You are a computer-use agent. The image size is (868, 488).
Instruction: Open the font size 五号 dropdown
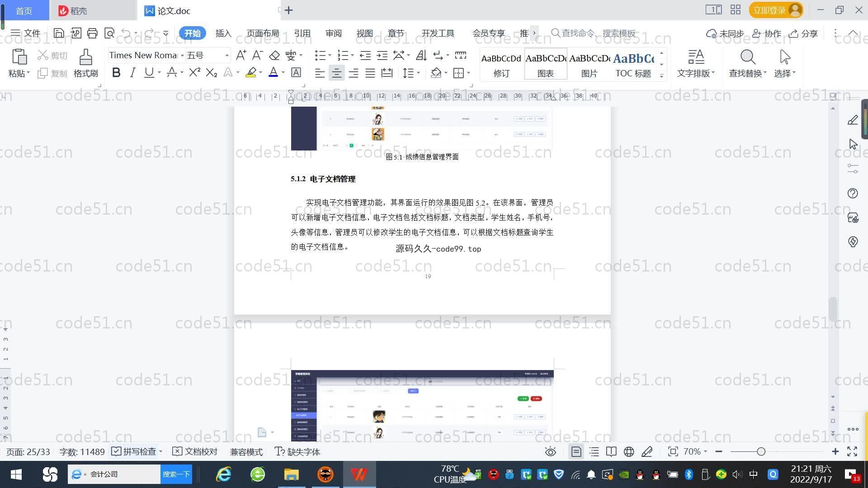point(227,56)
